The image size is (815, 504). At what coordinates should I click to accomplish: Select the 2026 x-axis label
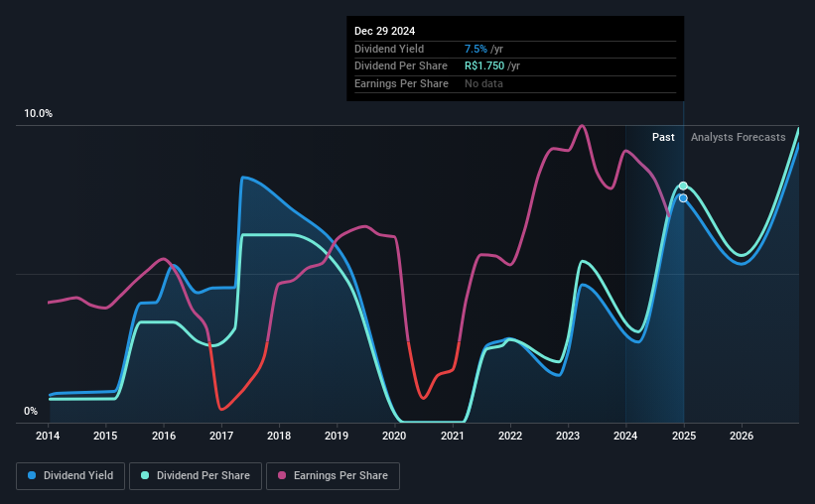point(742,436)
